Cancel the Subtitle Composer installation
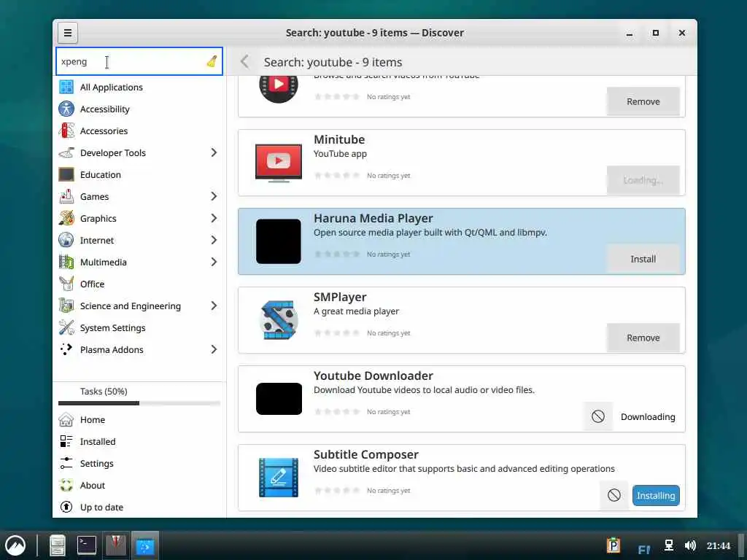 614,495
